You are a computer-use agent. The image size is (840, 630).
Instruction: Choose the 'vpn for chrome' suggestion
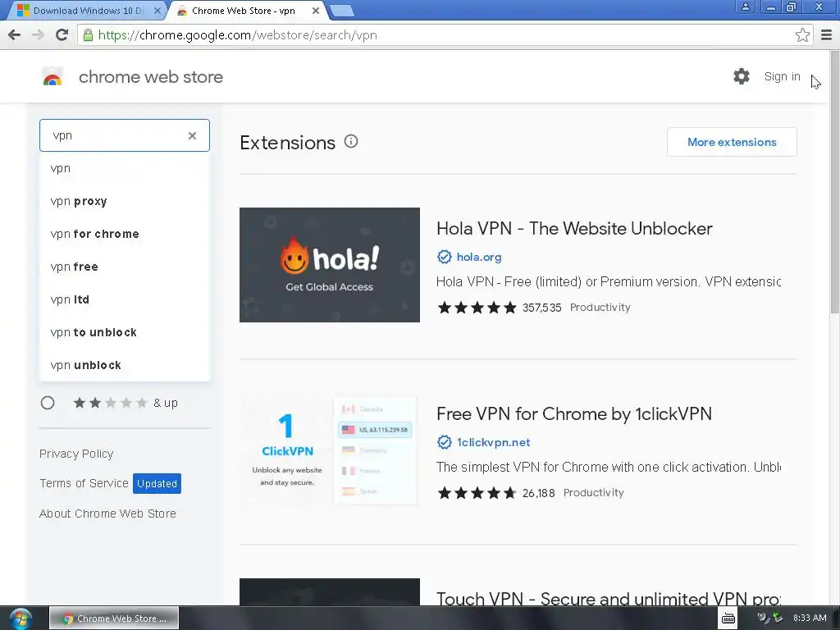tap(125, 234)
